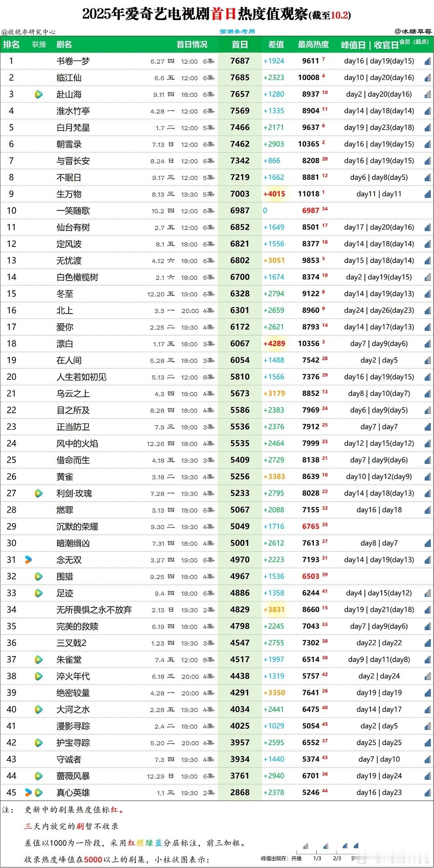Screen dimensions: 434x868
Task: Click the bar chart icon in 黄雀 row
Action: pyautogui.click(x=428, y=477)
